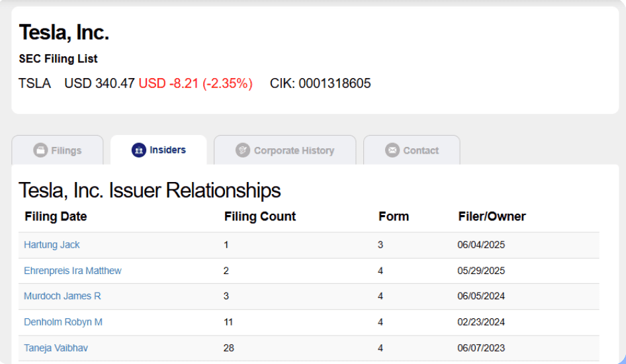Click the Filer/Owner column header
Image resolution: width=626 pixels, height=364 pixels.
pyautogui.click(x=492, y=216)
